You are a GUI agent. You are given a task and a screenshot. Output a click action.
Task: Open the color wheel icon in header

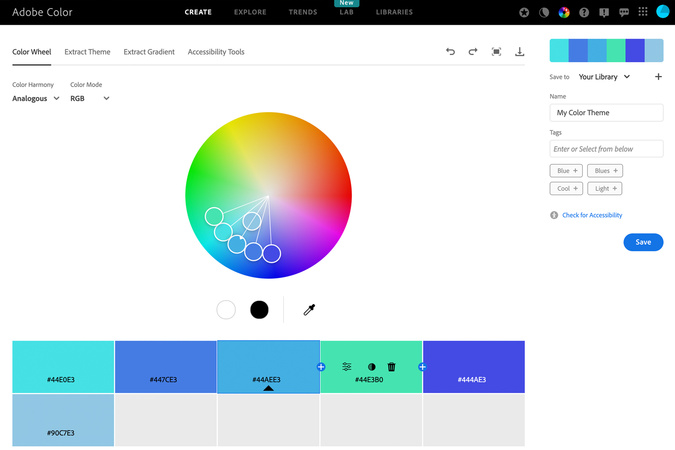564,12
